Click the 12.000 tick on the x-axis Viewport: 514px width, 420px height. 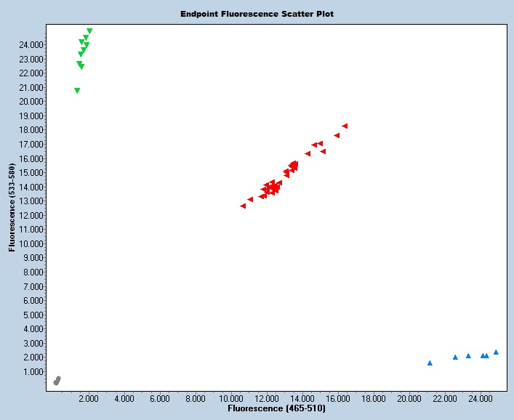tap(266, 399)
